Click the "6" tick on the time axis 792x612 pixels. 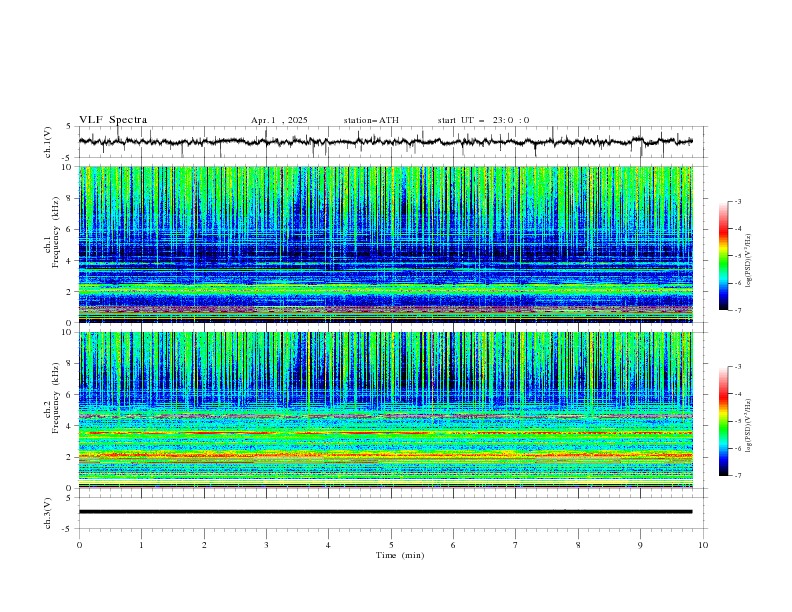point(453,545)
